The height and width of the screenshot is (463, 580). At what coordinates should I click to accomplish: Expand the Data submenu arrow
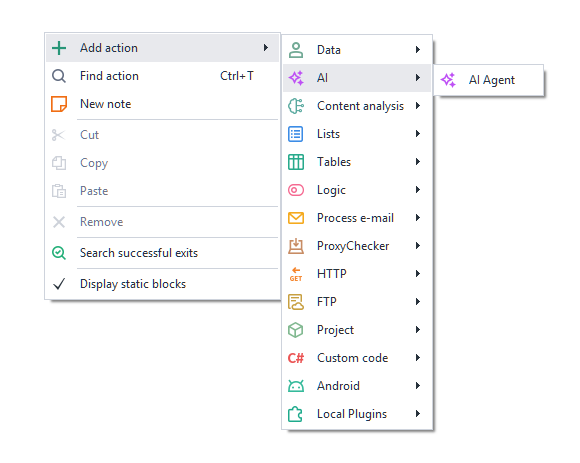(x=418, y=50)
